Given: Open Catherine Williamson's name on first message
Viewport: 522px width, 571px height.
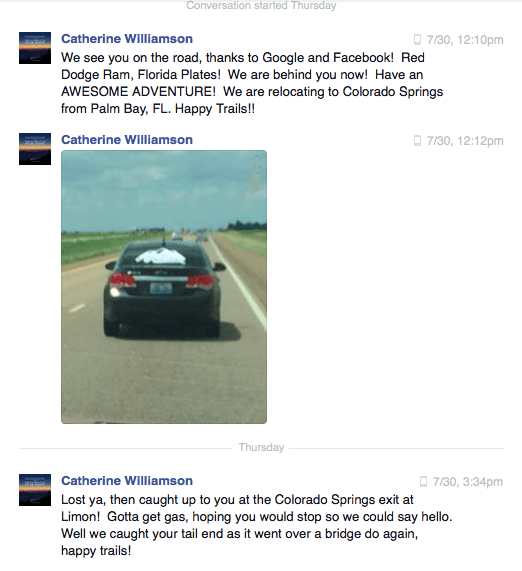Looking at the screenshot, I should [127, 39].
